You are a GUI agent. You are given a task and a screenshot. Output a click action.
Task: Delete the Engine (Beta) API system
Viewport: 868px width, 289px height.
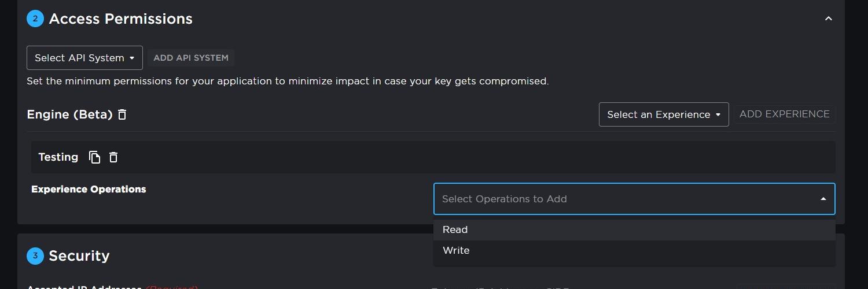[122, 114]
